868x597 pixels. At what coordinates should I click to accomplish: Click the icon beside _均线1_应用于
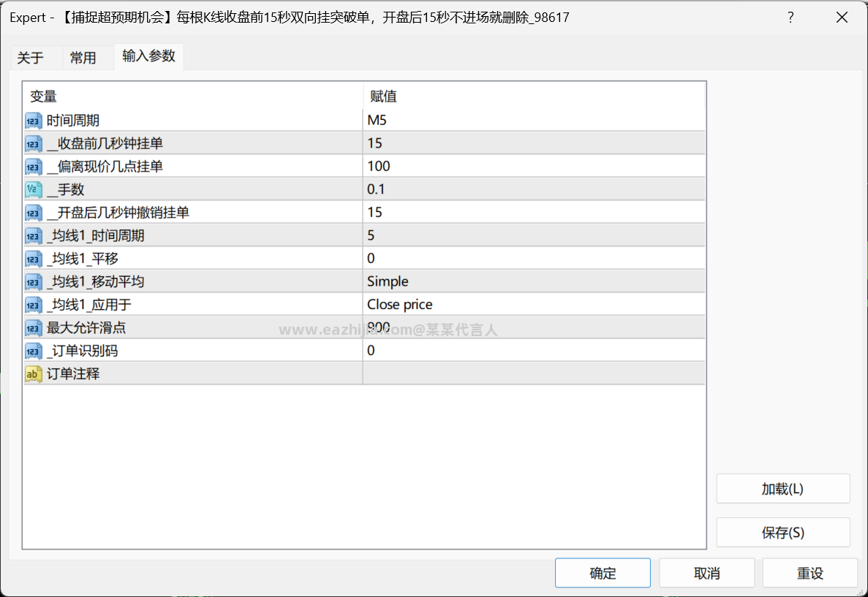(x=33, y=305)
